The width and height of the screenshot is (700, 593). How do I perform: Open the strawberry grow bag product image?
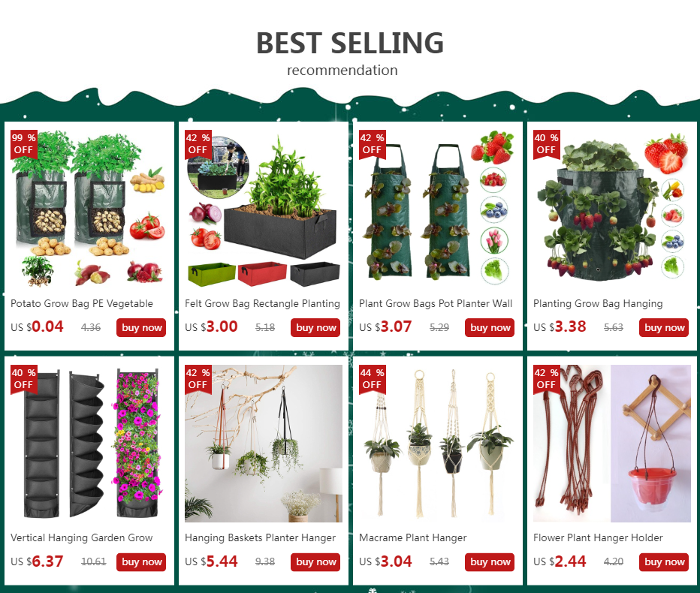click(611, 209)
